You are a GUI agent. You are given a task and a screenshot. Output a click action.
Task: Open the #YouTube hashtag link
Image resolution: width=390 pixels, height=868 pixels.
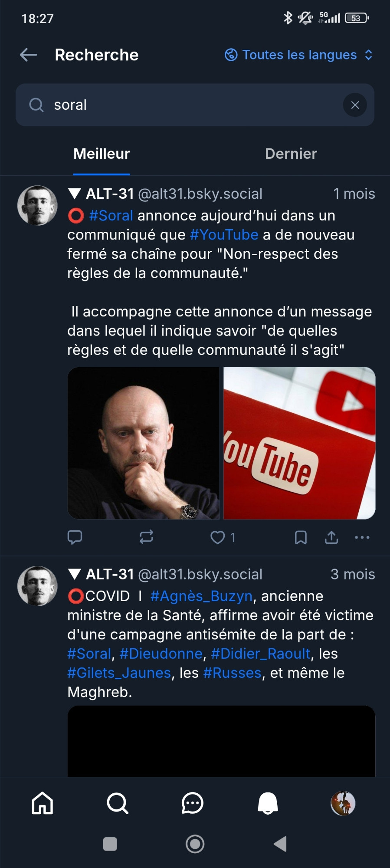pyautogui.click(x=224, y=235)
